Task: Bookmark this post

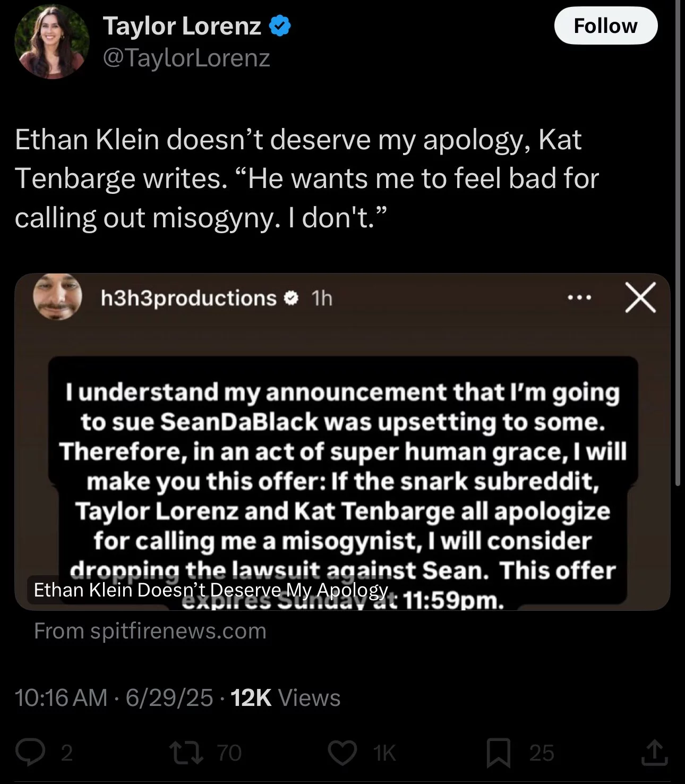Action: pyautogui.click(x=499, y=753)
